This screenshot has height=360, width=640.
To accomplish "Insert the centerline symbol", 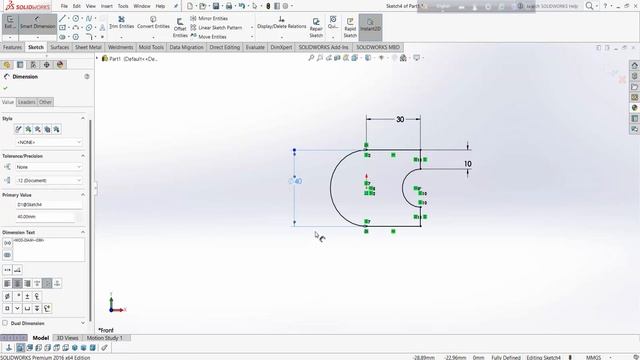I will point(37,296).
